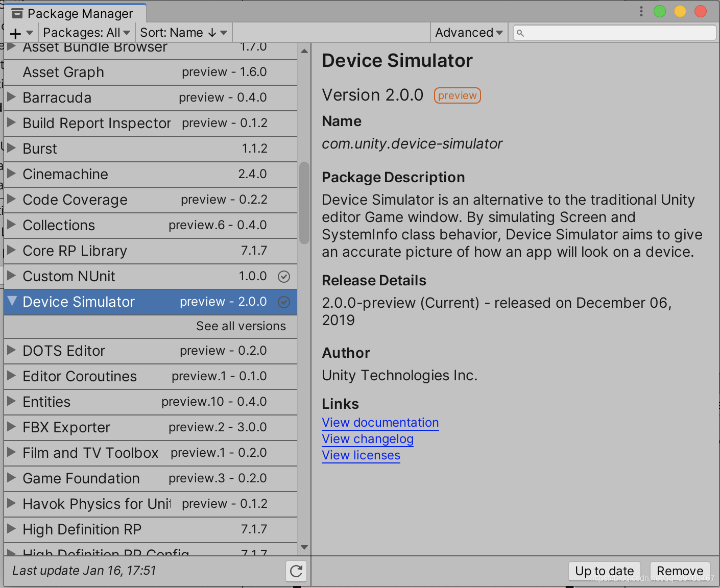Expand the Build Report Inspector arrow
Viewport: 720px width, 588px height.
[x=11, y=122]
